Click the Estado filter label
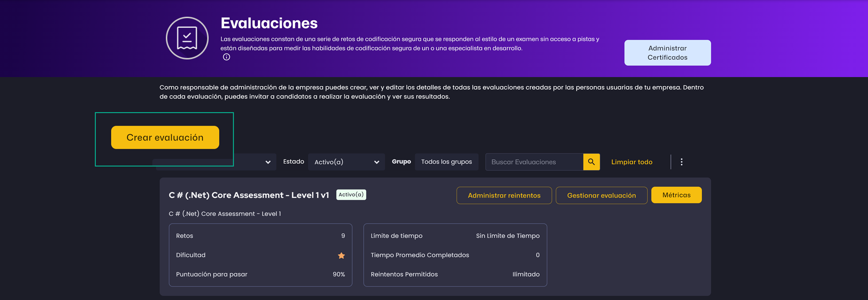Screen dimensions: 868x300 pos(294,161)
